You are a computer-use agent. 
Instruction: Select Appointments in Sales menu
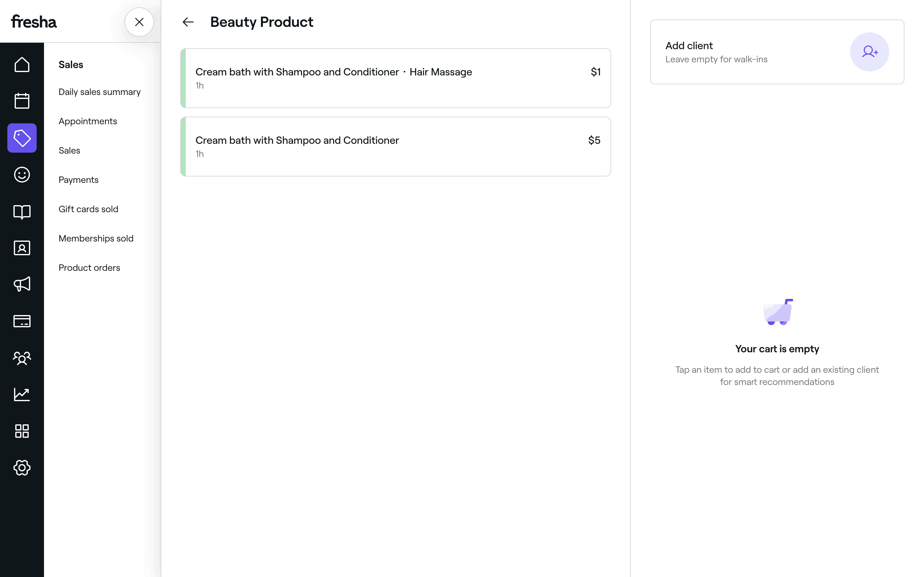pyautogui.click(x=88, y=122)
